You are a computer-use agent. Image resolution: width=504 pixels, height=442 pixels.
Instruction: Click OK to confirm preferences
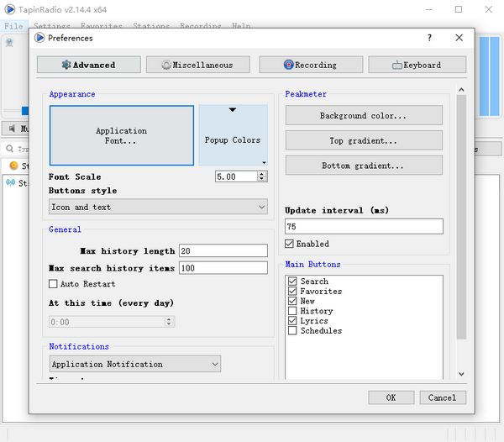click(391, 397)
